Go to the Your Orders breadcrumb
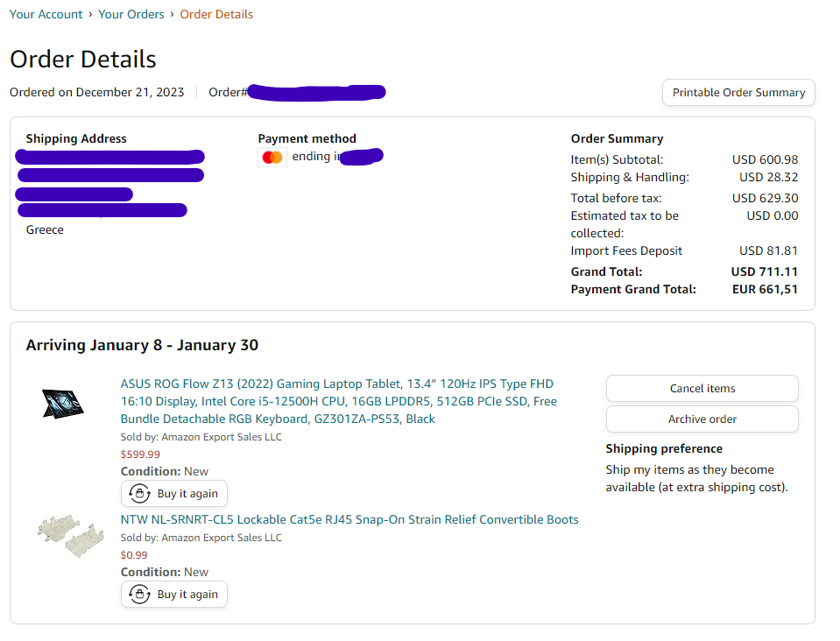Image resolution: width=840 pixels, height=641 pixels. coord(131,14)
